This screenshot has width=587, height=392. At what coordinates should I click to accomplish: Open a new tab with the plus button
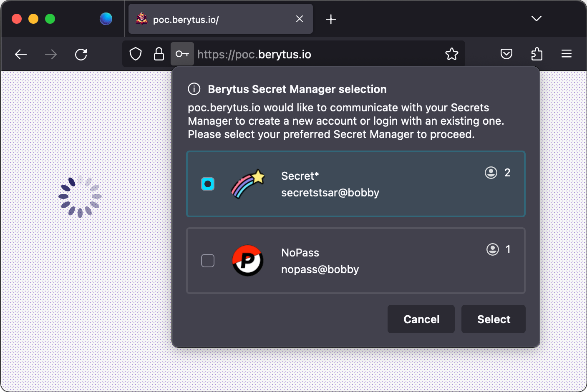coord(331,19)
